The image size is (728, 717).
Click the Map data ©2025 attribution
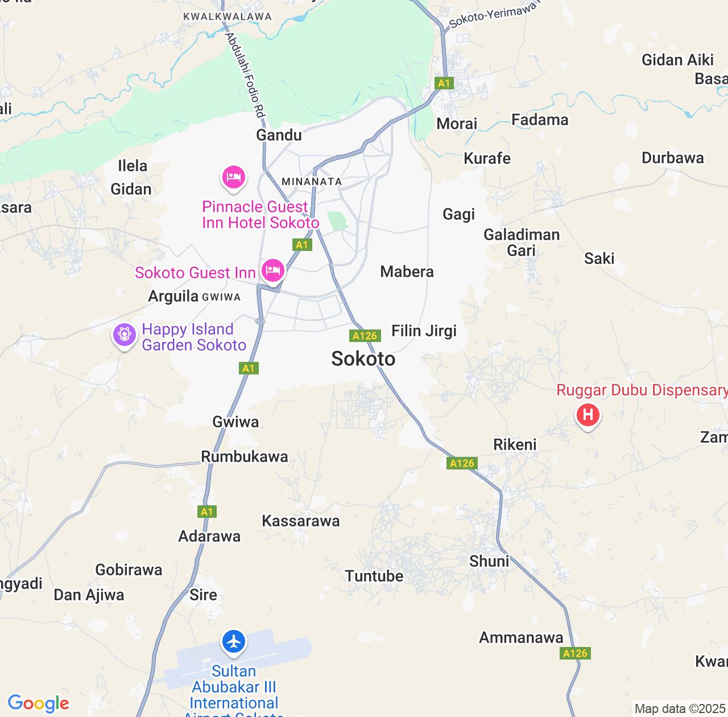(x=680, y=709)
